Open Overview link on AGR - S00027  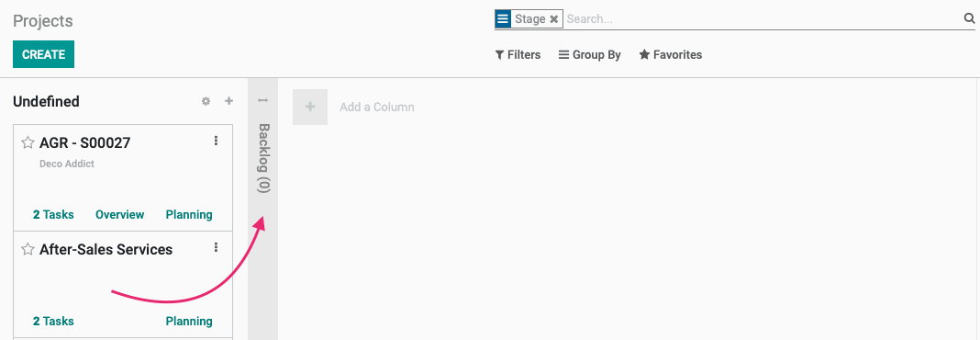pos(119,215)
